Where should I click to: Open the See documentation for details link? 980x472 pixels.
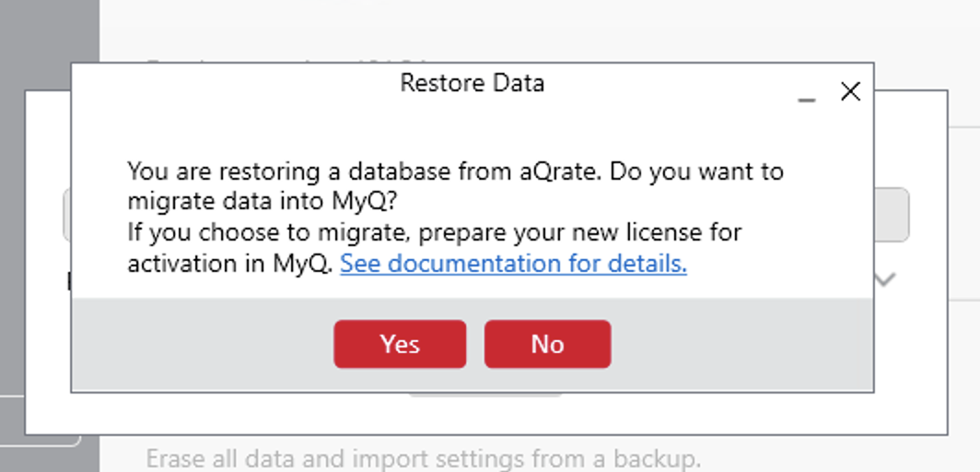tap(513, 264)
